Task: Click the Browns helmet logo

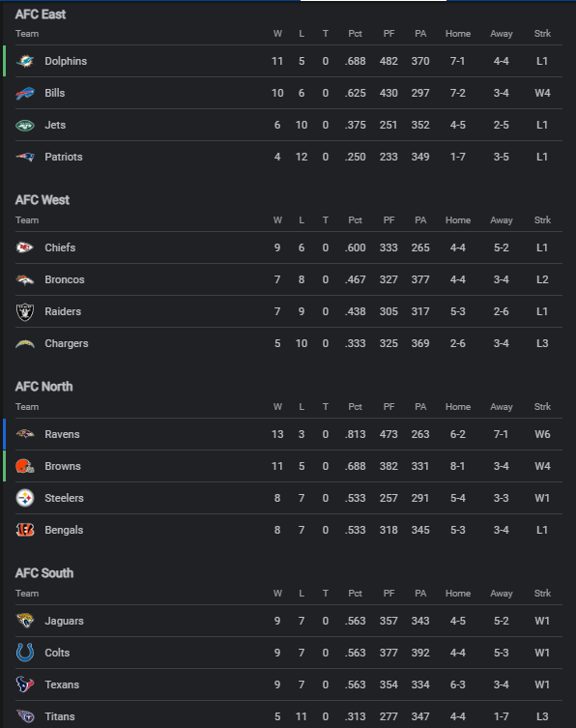Action: click(x=25, y=466)
